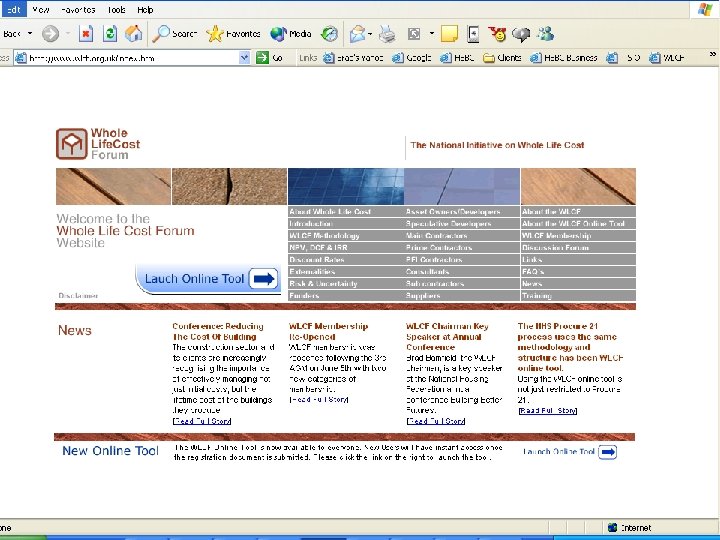Image resolution: width=720 pixels, height=540 pixels.
Task: Open the Clients folder in links bar
Action: pyautogui.click(x=502, y=58)
